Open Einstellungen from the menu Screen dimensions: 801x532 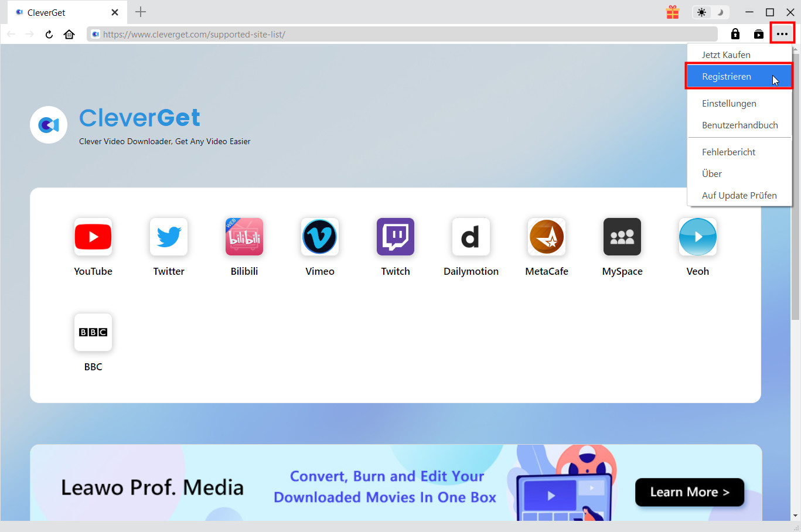coord(729,104)
